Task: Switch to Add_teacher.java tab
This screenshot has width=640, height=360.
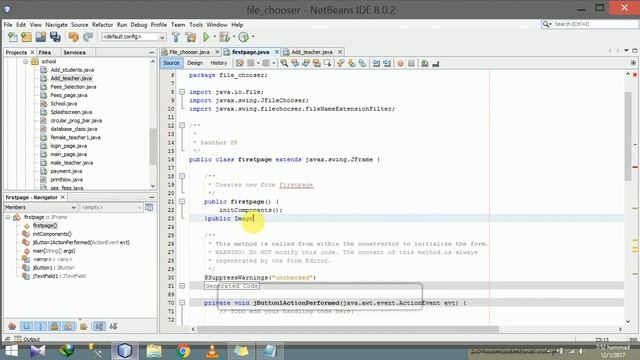Action: coord(312,52)
